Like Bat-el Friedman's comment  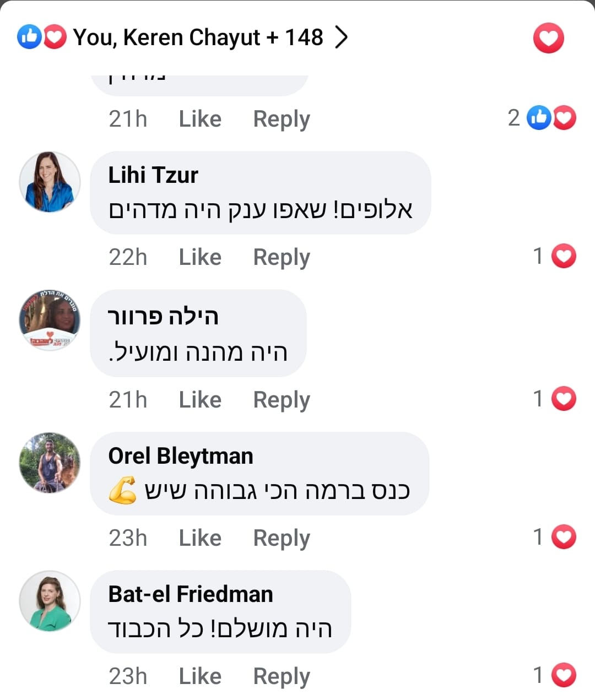pos(200,676)
